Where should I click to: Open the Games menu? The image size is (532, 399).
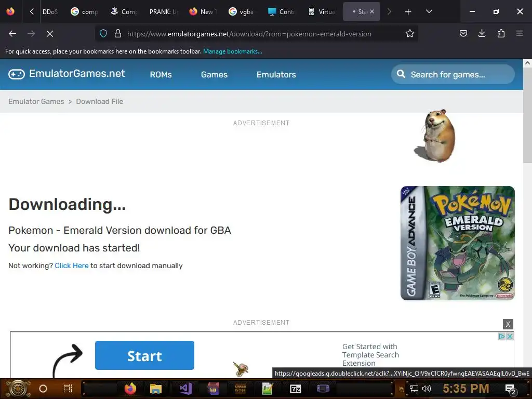coord(214,75)
